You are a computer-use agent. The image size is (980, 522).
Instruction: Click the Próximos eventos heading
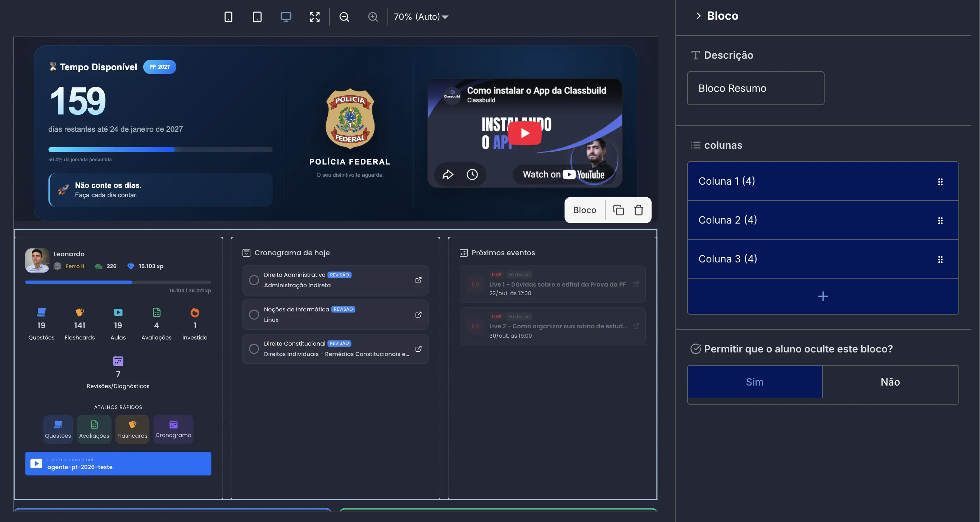503,253
